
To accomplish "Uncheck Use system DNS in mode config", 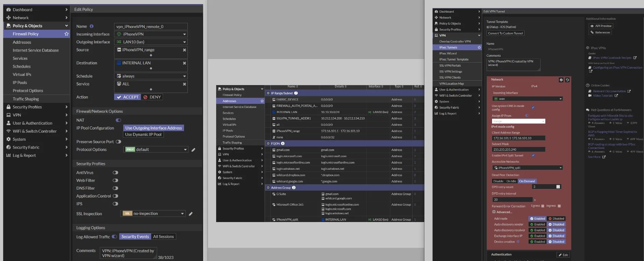I will pos(533,108).
